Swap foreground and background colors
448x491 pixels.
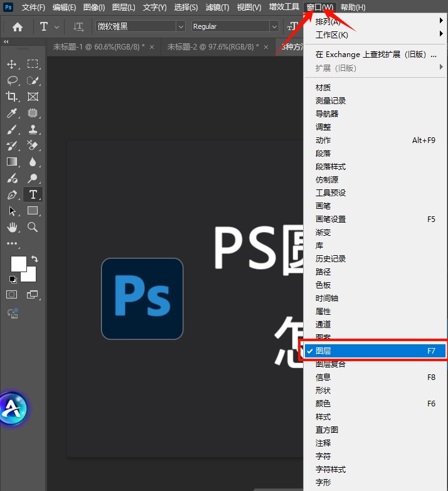[35, 259]
